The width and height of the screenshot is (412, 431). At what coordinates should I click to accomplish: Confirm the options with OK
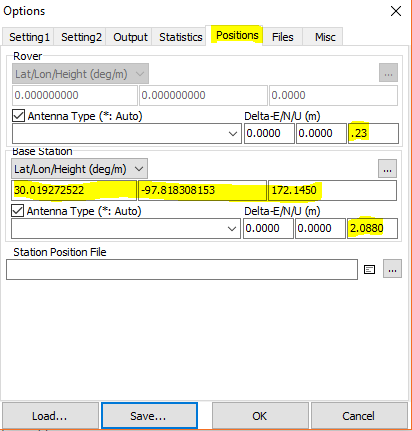(x=260, y=415)
